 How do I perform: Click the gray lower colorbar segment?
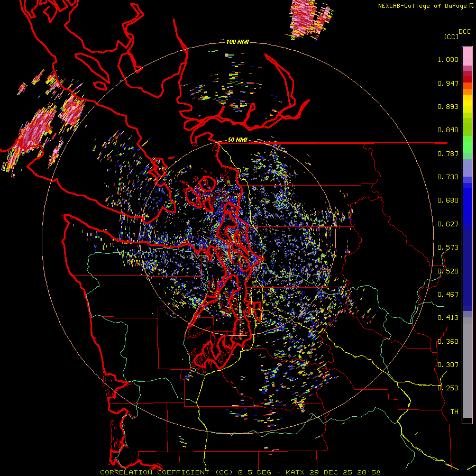pos(467,368)
